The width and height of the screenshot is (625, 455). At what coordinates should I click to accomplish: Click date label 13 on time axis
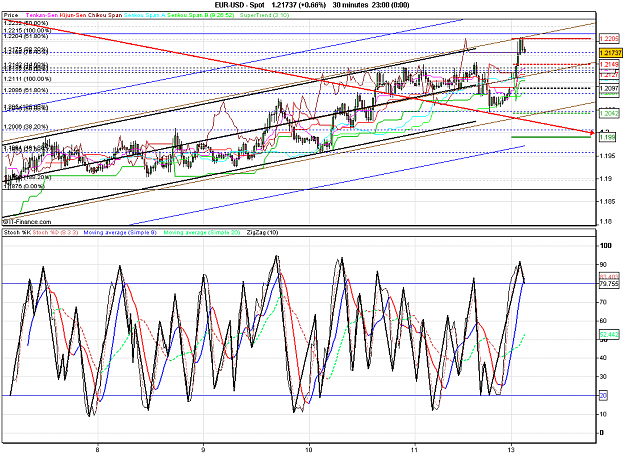(x=511, y=449)
